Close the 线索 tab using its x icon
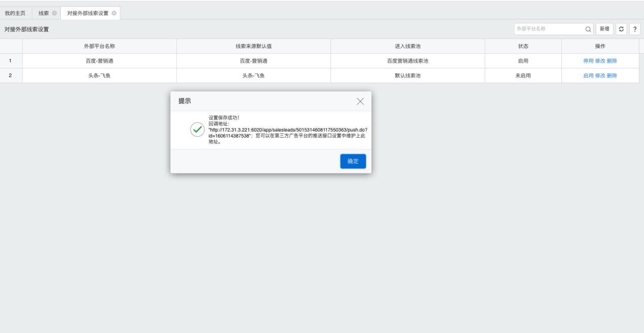 54,13
